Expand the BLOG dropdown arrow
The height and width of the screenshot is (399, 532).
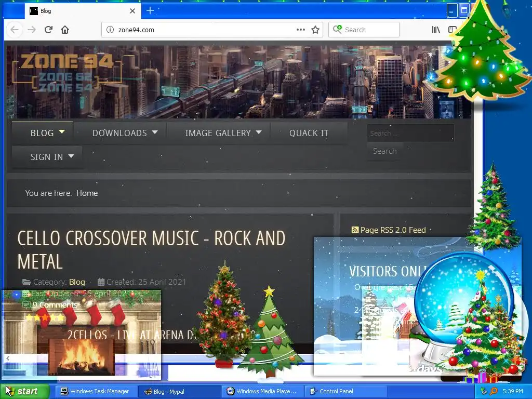tap(62, 131)
